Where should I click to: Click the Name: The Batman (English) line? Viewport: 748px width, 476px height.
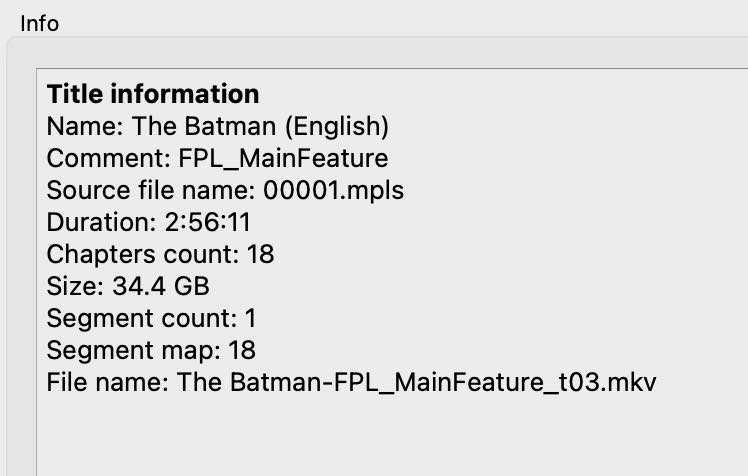point(218,126)
